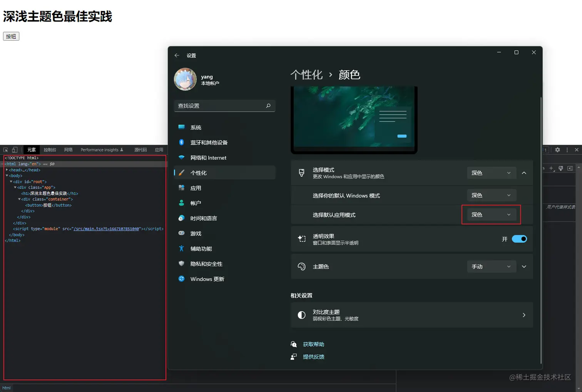This screenshot has width=582, height=392.
Task: Click the back arrow in Settings window
Action: pyautogui.click(x=177, y=55)
